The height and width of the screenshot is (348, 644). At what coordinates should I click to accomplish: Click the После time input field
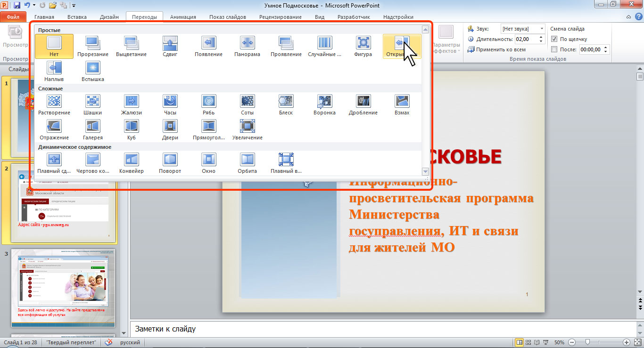591,49
